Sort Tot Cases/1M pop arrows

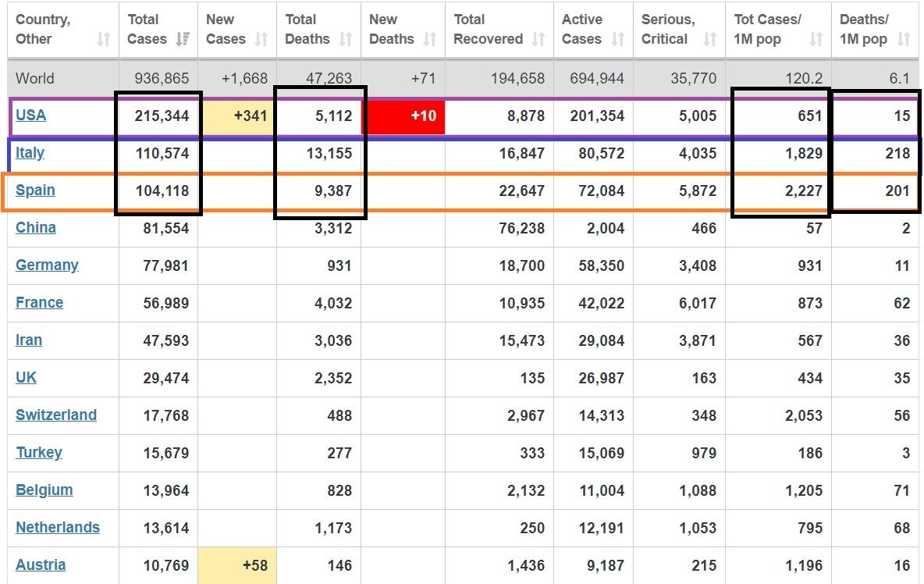(816, 40)
